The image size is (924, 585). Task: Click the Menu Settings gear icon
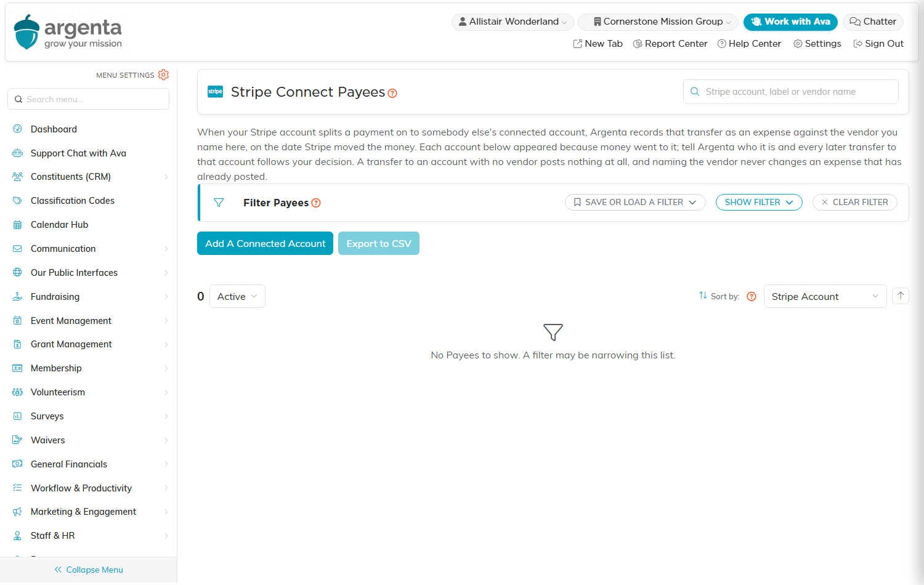pos(163,75)
